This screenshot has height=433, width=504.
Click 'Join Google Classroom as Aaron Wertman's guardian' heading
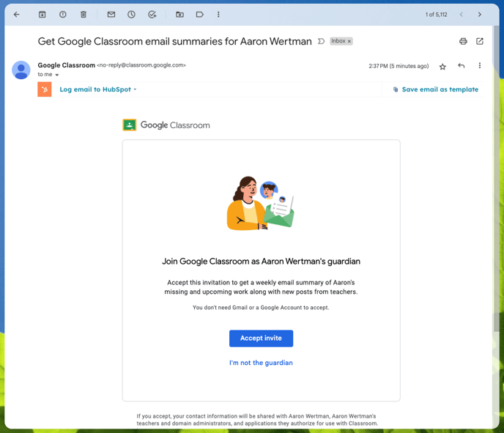click(x=261, y=262)
